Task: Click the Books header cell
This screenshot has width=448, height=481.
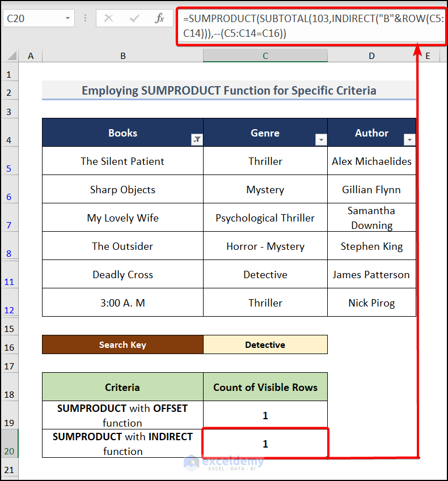Action: click(123, 133)
